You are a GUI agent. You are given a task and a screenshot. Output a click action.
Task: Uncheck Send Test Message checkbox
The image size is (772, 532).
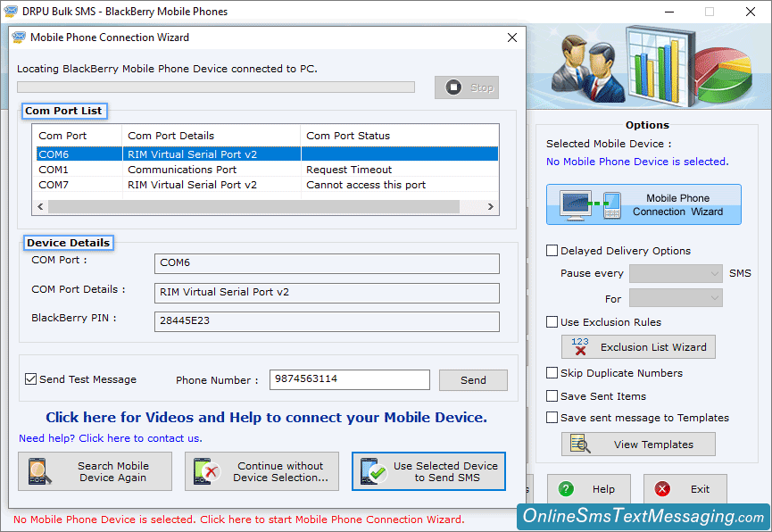click(30, 378)
